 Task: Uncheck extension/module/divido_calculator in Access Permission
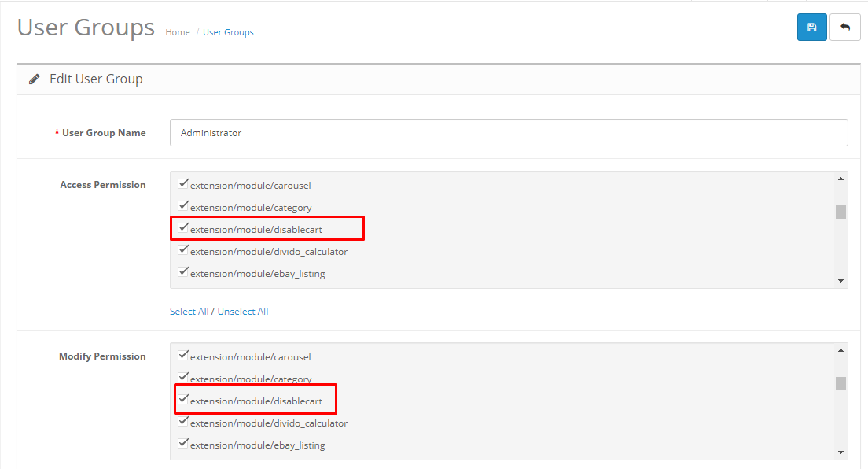click(183, 250)
